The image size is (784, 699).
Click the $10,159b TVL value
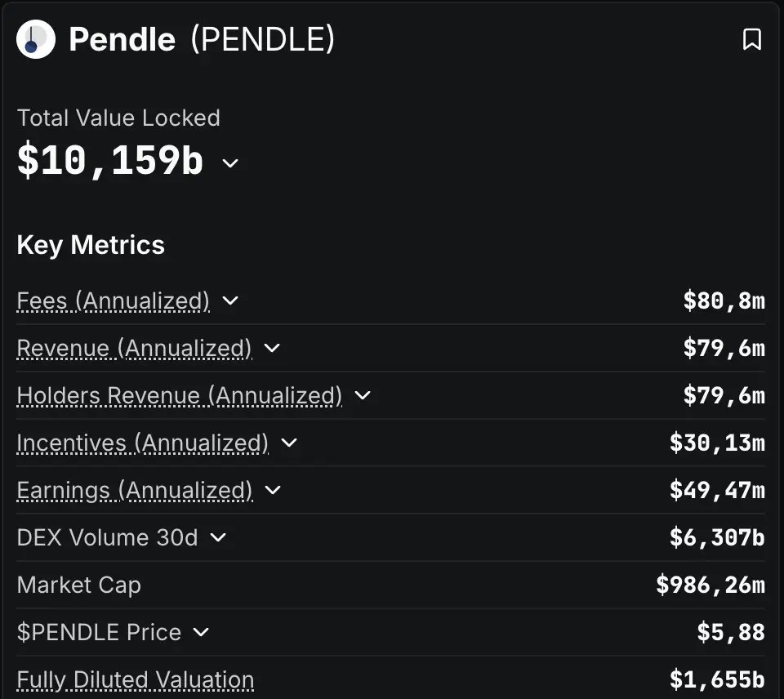click(x=110, y=161)
